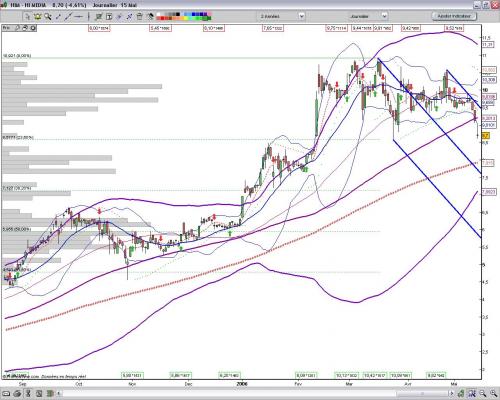Screen dimensions: 500x400
Task: Select the horizontal line drawing tool
Action: [78, 16]
